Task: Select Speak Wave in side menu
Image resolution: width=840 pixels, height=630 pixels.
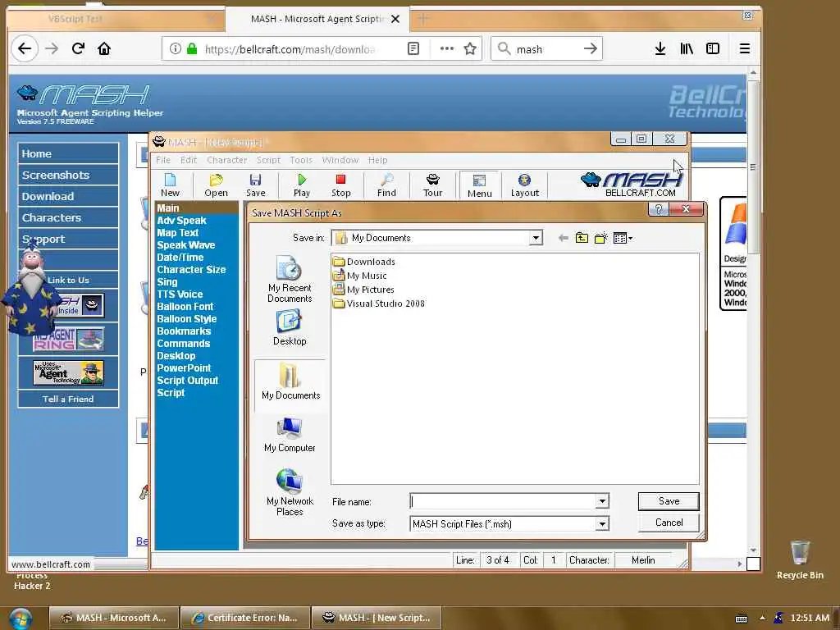Action: (185, 244)
